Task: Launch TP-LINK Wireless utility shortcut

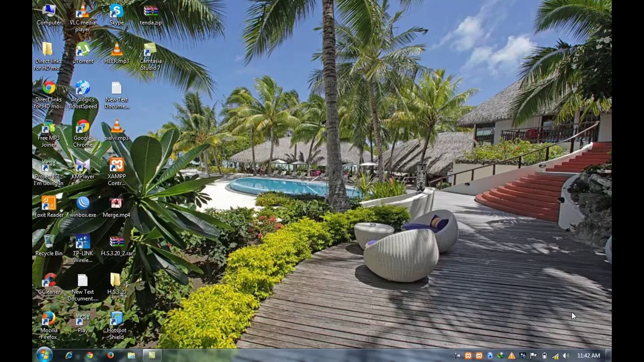Action: click(x=83, y=249)
